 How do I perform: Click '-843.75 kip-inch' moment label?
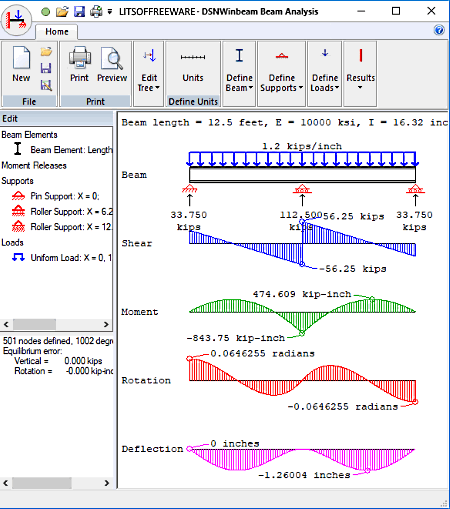pos(236,338)
